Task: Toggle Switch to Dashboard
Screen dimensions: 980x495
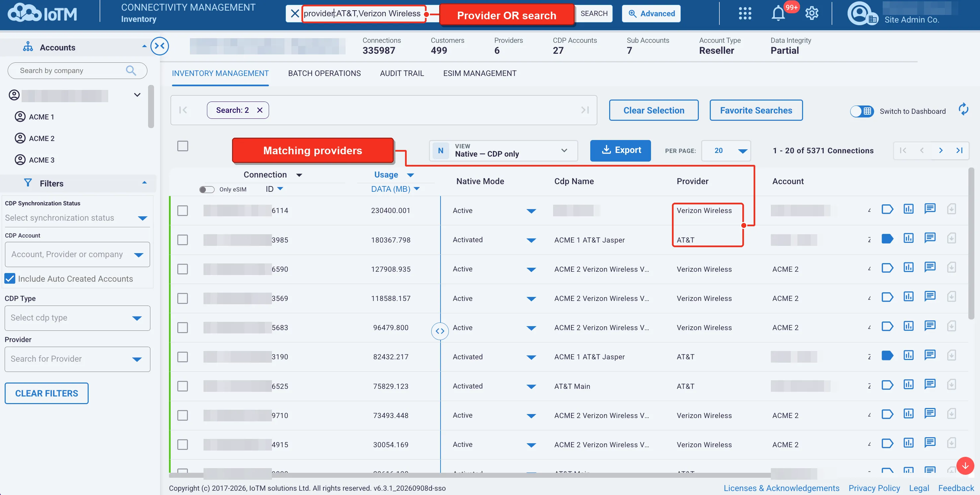Action: coord(862,111)
